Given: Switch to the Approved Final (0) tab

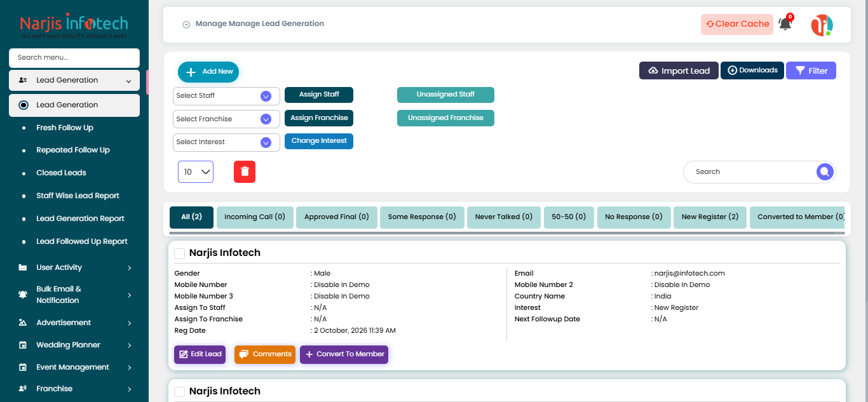Looking at the screenshot, I should point(337,217).
